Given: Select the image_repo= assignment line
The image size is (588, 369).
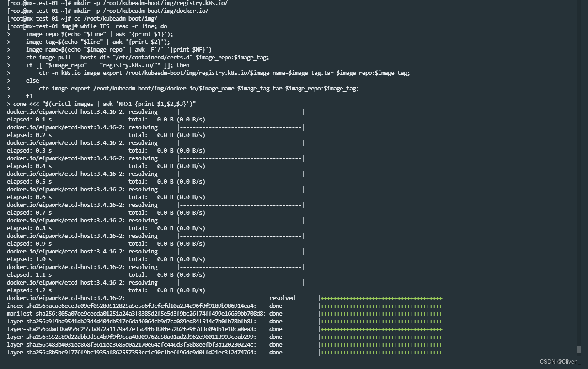Looking at the screenshot, I should 100,34.
